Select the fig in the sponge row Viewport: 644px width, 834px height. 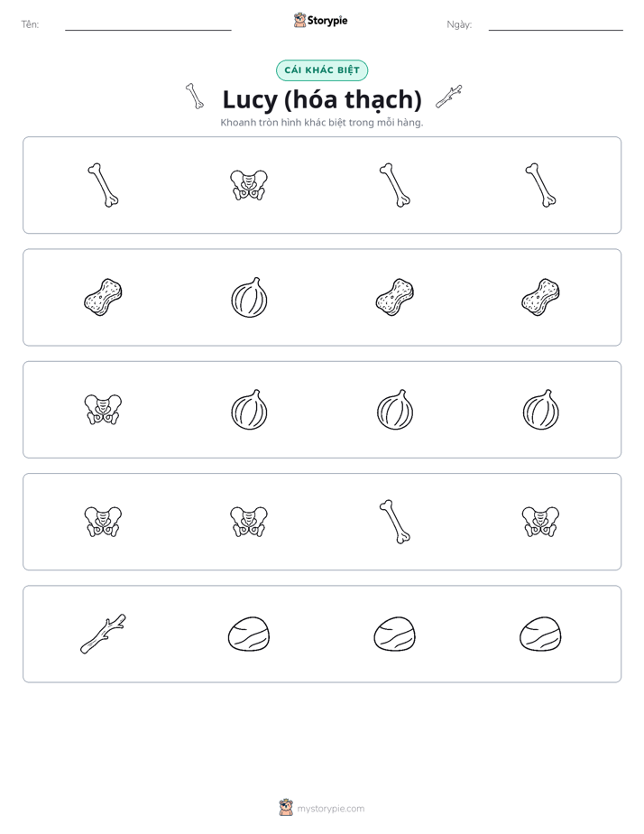click(x=249, y=297)
